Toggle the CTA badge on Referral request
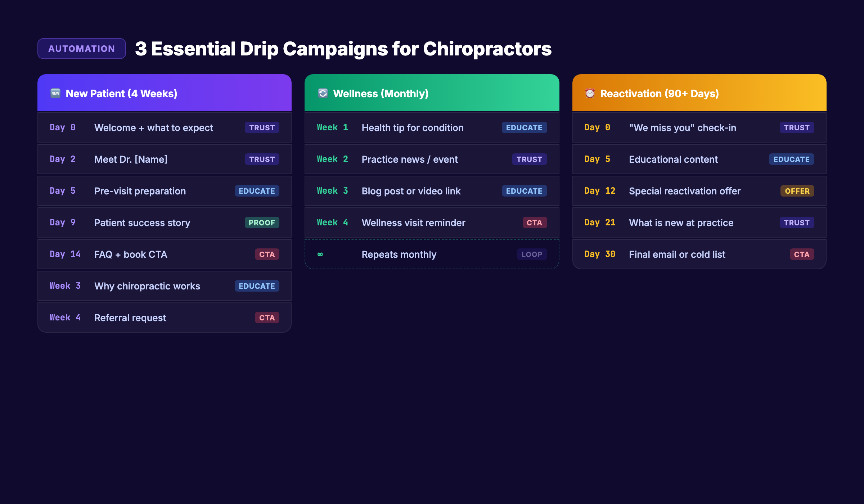Viewport: 864px width, 504px height. (x=267, y=318)
